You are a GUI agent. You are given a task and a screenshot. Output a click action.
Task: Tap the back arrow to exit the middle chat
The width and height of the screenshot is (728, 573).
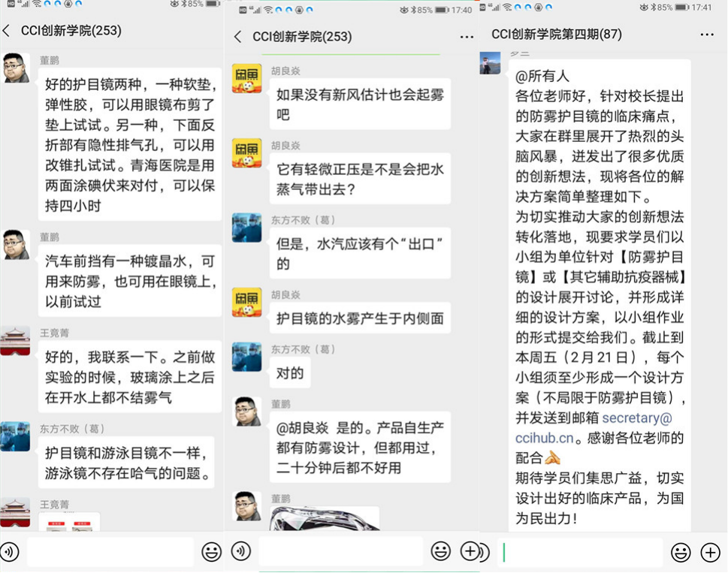(x=237, y=36)
